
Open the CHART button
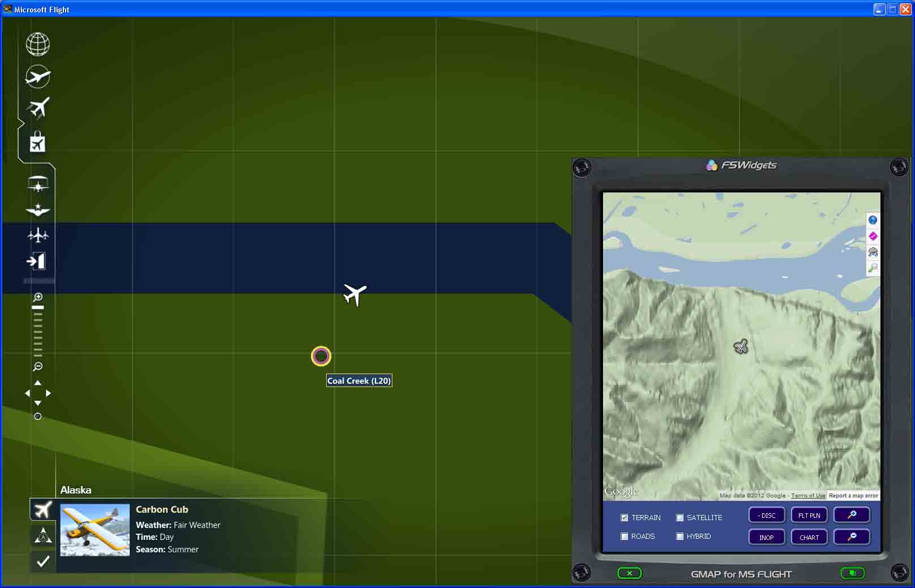click(809, 537)
